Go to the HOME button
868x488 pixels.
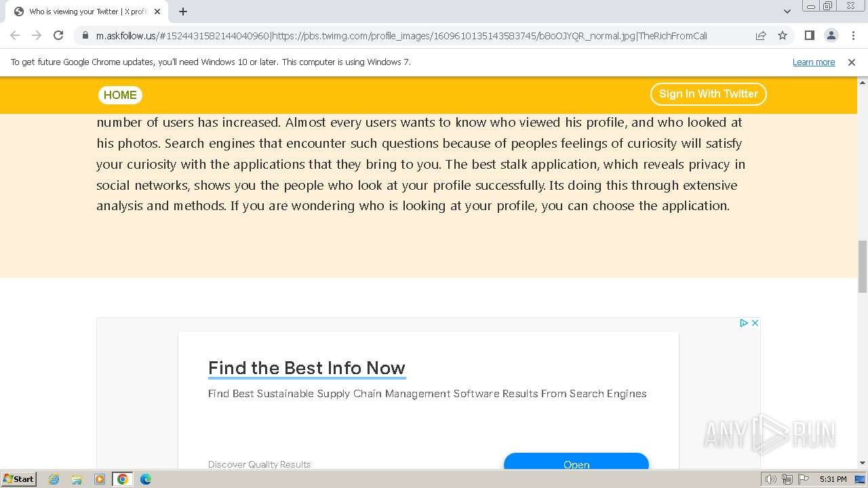120,95
